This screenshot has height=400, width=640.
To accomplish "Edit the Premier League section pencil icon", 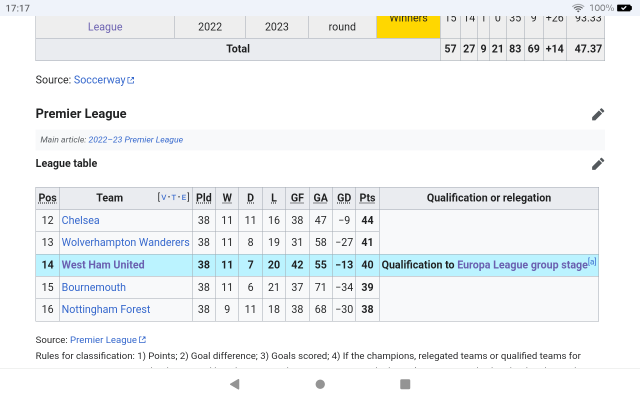I will (598, 114).
